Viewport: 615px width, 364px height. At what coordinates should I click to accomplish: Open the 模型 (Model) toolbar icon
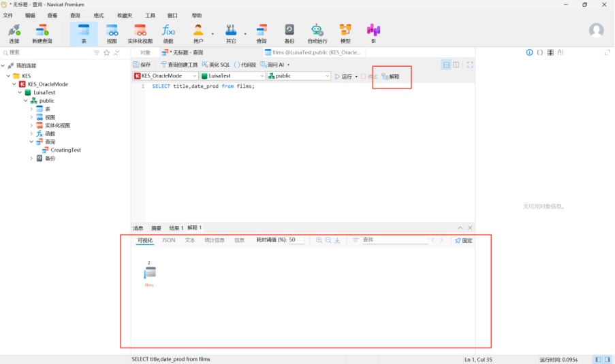click(x=345, y=30)
